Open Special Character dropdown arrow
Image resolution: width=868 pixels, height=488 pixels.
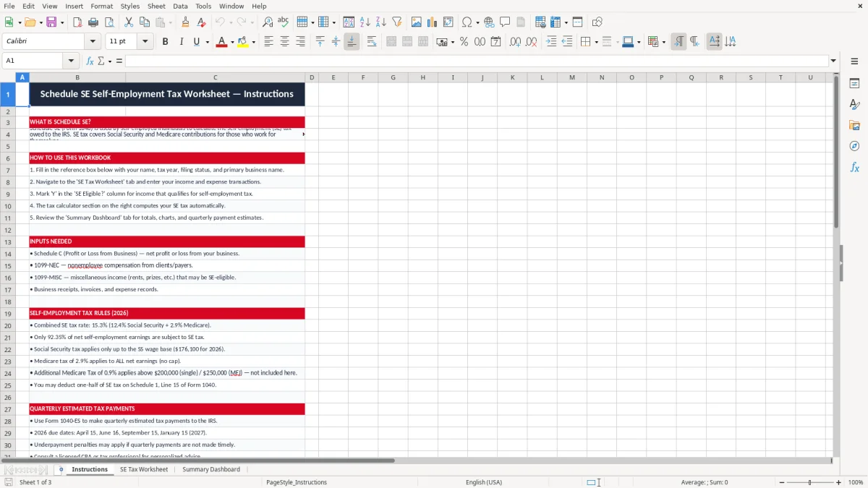(x=478, y=22)
